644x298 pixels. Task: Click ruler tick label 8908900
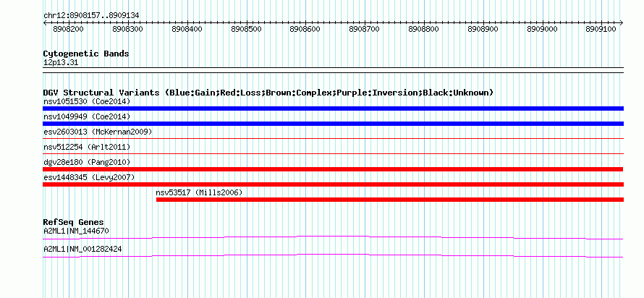coord(483,29)
